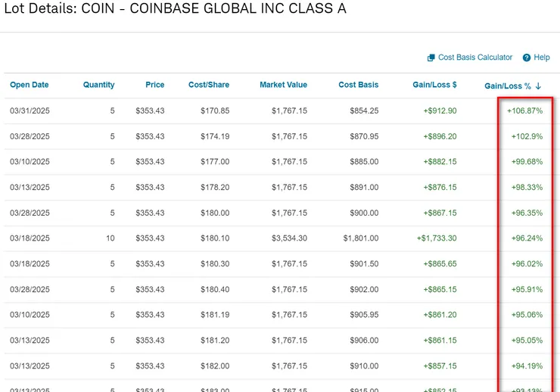
Task: Click the Help question mark icon
Action: [527, 58]
